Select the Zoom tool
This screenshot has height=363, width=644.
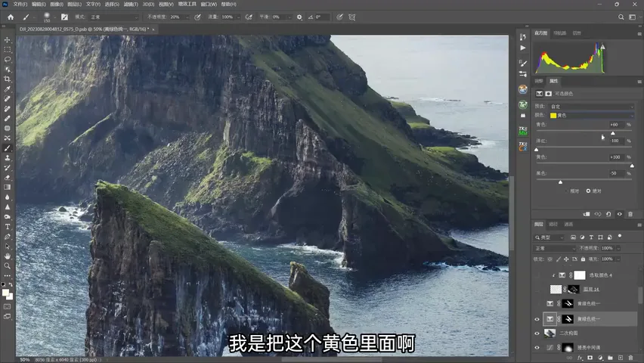click(8, 265)
